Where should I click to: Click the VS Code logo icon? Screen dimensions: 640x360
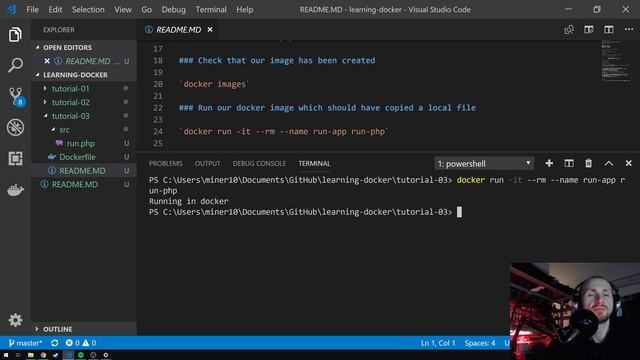click(x=11, y=9)
